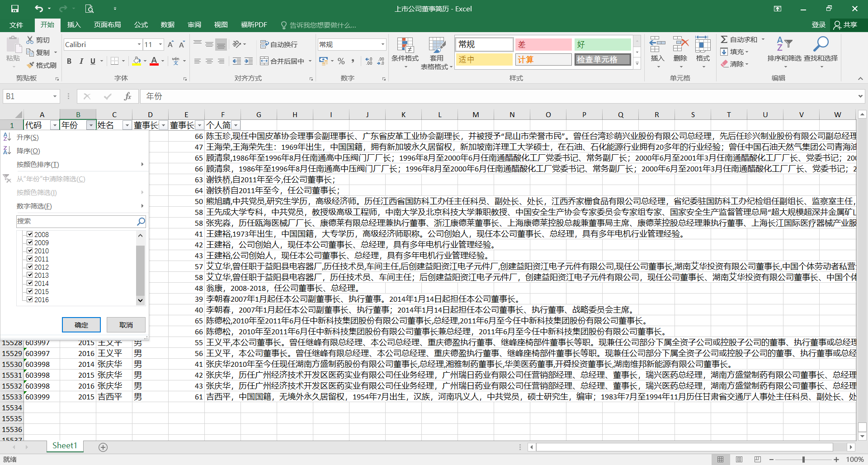Save the workbook with the floppy disk icon
The height and width of the screenshot is (465, 868).
pyautogui.click(x=15, y=9)
